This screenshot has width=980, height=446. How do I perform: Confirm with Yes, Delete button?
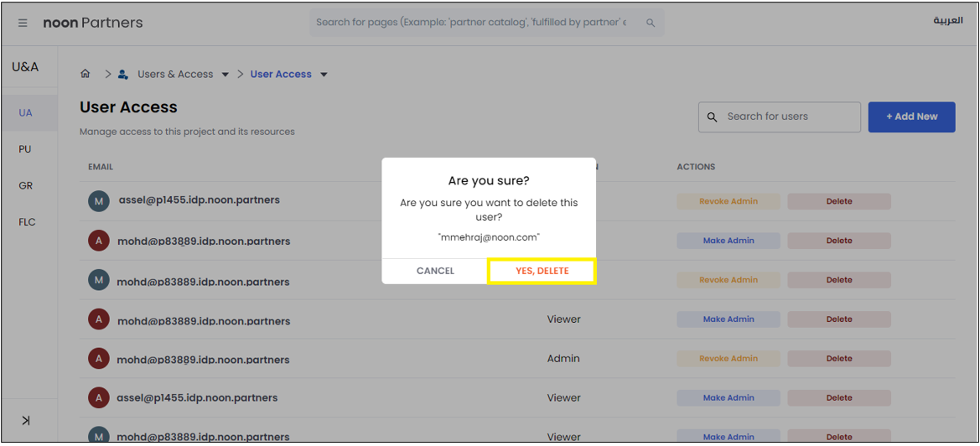542,271
